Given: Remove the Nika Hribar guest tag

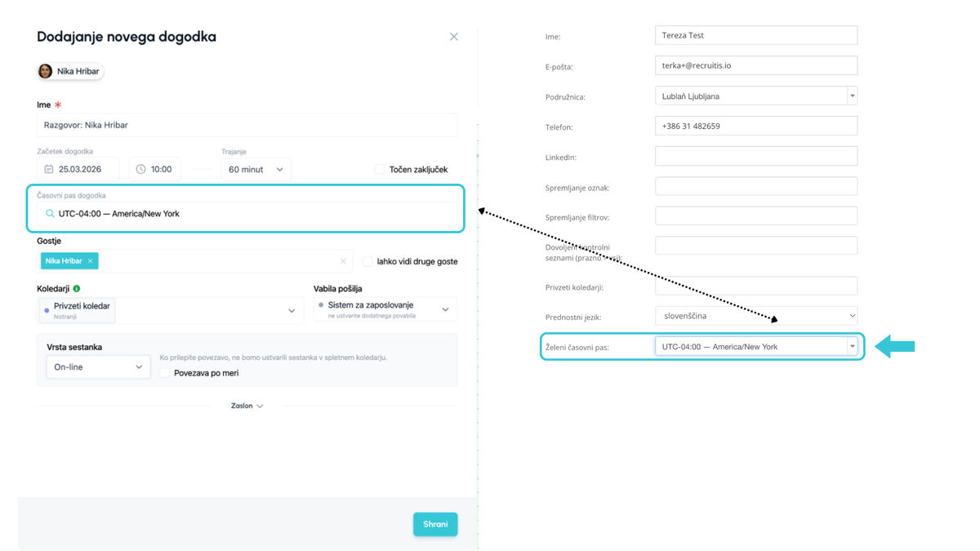Looking at the screenshot, I should pos(90,261).
